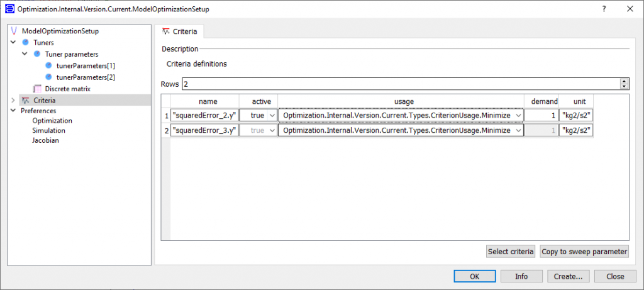
Task: Click the Criteria tree node icon
Action: pos(25,100)
